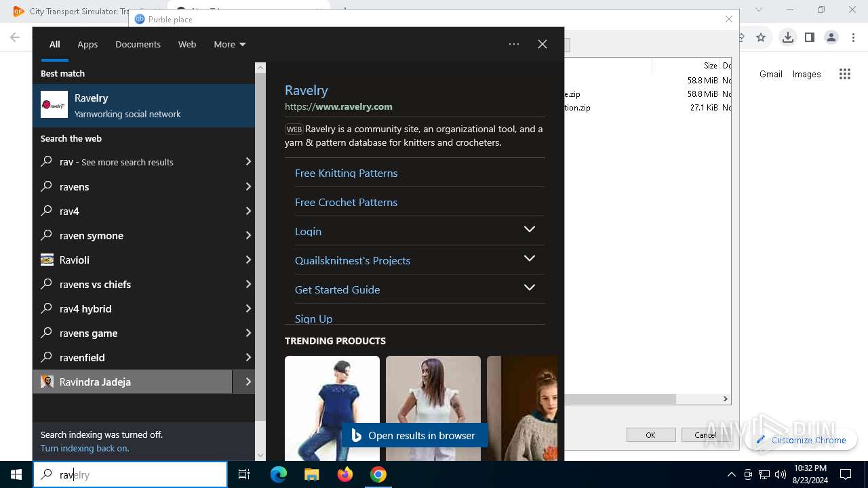Open the Windows Start menu
This screenshot has height=488, width=868.
[16, 474]
